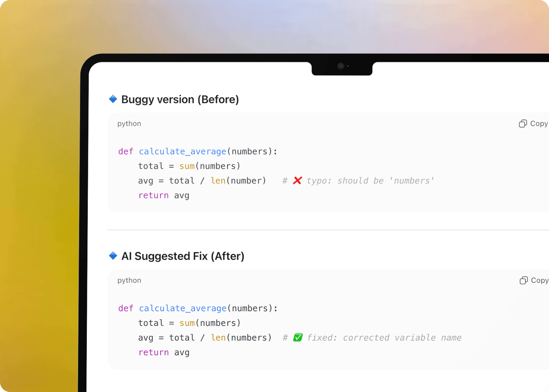Click the return keyword in the fixed code
The height and width of the screenshot is (392, 549).
153,352
